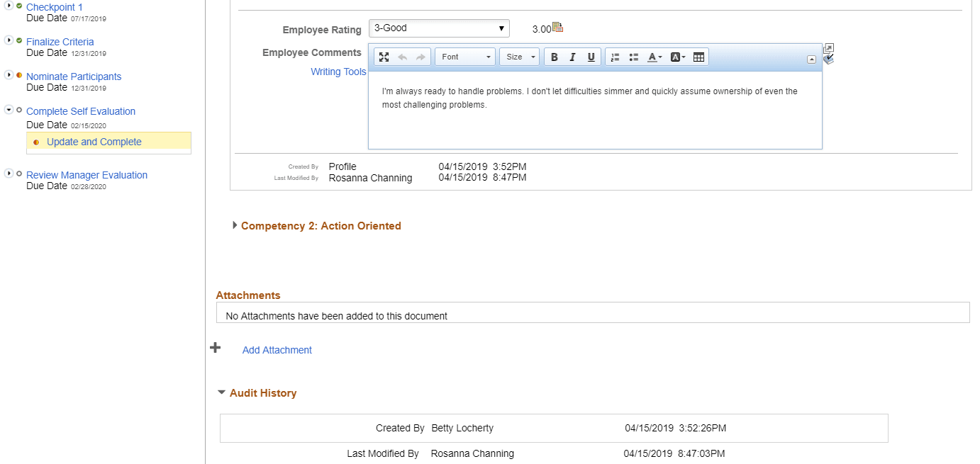Image resolution: width=980 pixels, height=464 pixels.
Task: Insert a table in comments
Action: 698,57
